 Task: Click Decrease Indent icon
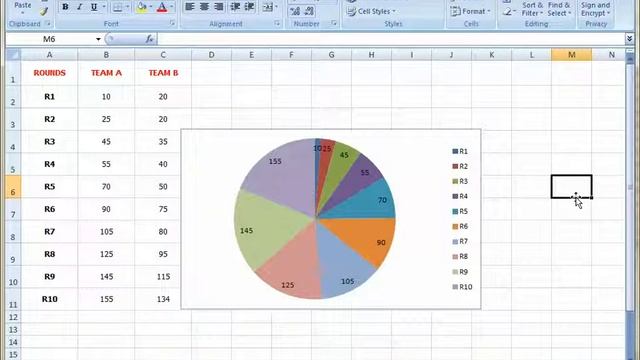235,7
